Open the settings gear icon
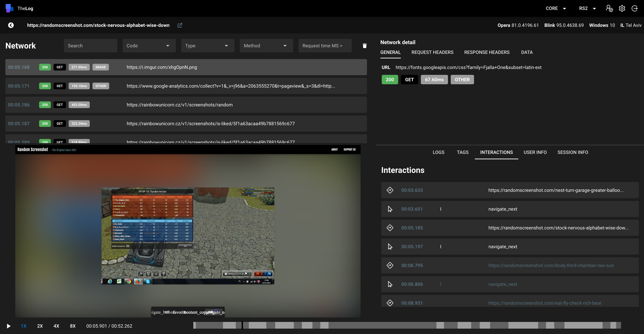644x334 pixels. coord(622,9)
